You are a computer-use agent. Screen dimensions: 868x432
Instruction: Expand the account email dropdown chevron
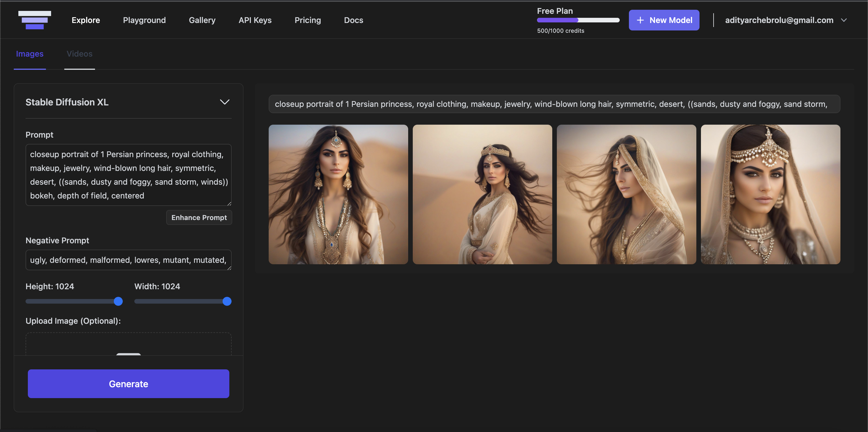(844, 20)
